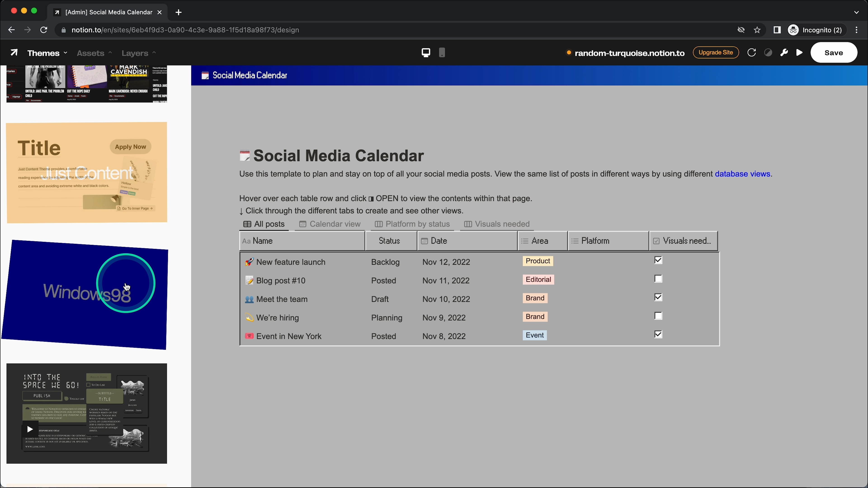Click the play preview icon
This screenshot has width=868, height=488.
799,53
